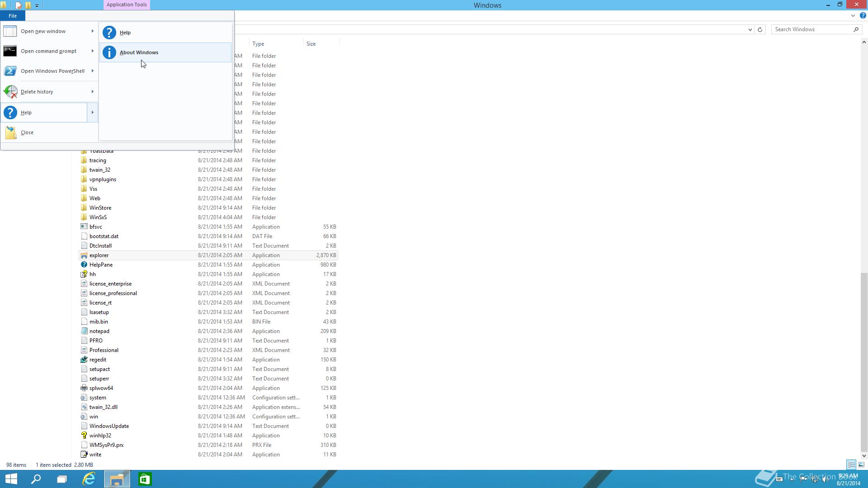This screenshot has width=868, height=488.
Task: Expand Open Windows PowerShell submenu arrow
Action: [x=92, y=71]
